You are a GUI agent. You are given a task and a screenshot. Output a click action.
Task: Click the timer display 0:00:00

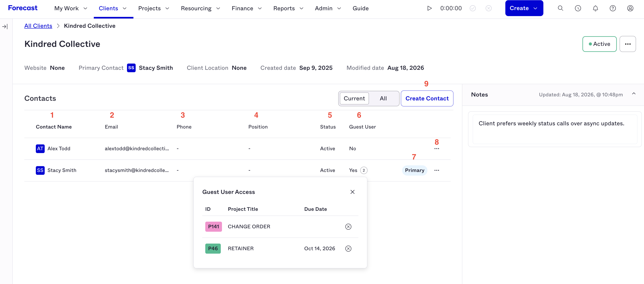coord(451,8)
